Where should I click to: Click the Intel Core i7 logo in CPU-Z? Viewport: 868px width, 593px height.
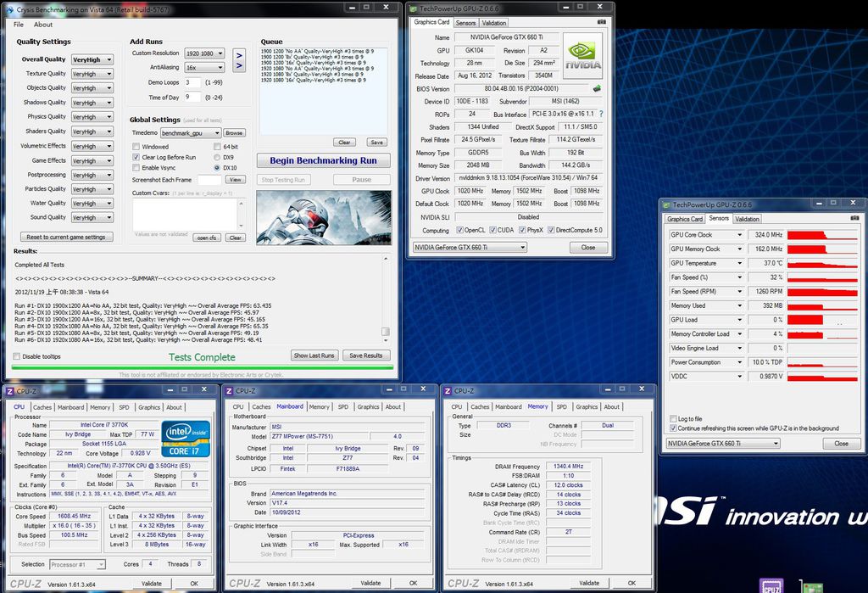pos(186,439)
